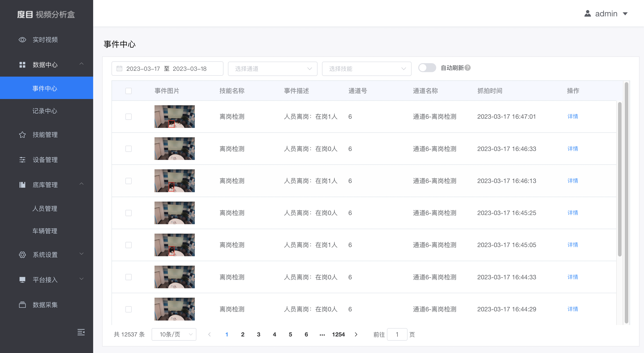Go to page 3 in the pagination
Screen dimensions: 644x353
click(x=258, y=334)
